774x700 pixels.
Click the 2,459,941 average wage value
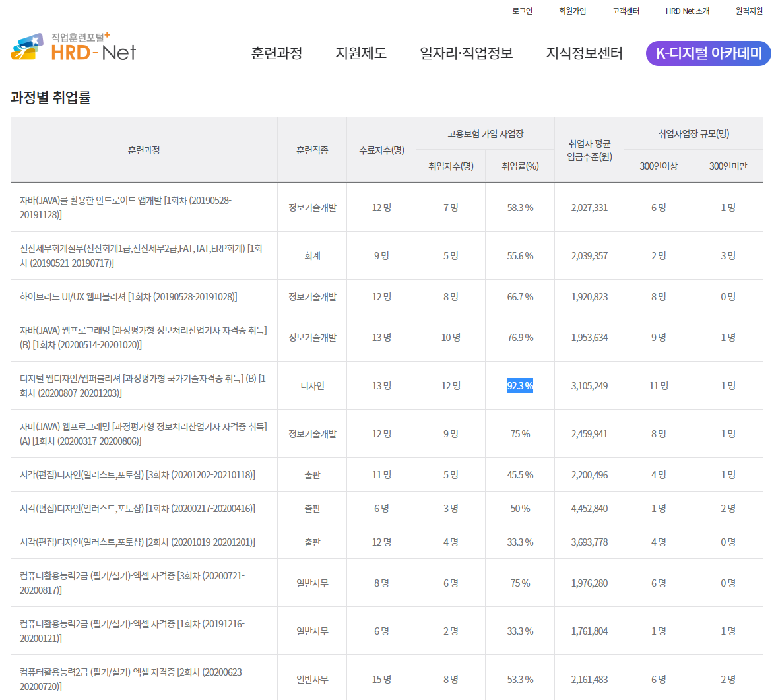click(x=589, y=434)
